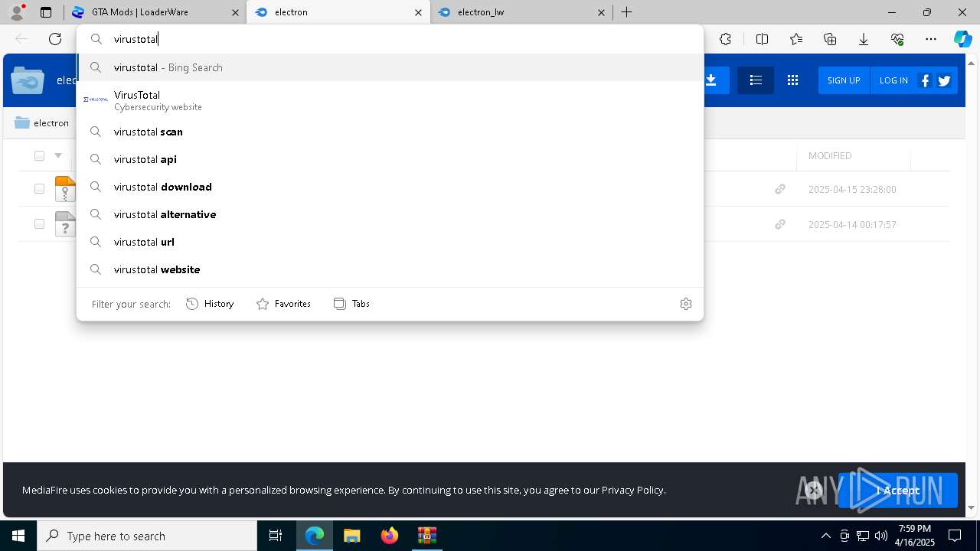Screen dimensions: 980x551
Task: Click the page scrollbar down arrow
Action: pyautogui.click(x=972, y=507)
